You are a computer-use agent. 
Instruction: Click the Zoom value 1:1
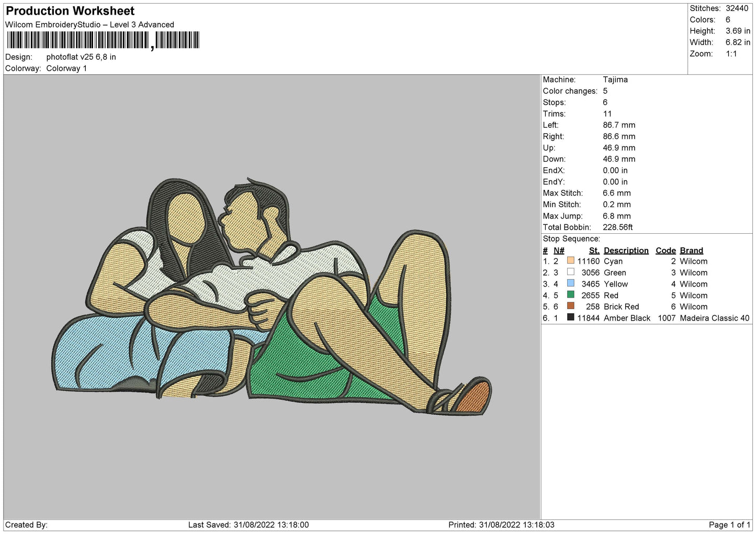[x=731, y=54]
